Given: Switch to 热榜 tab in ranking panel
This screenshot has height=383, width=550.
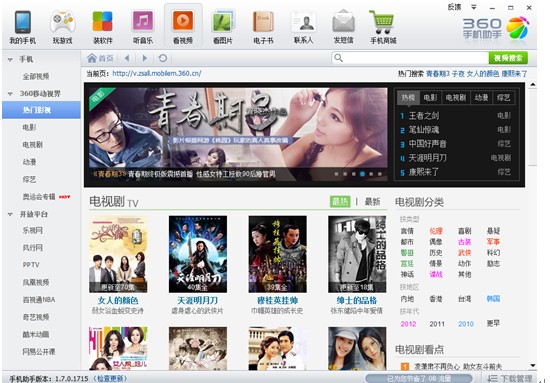Looking at the screenshot, I should (x=408, y=98).
